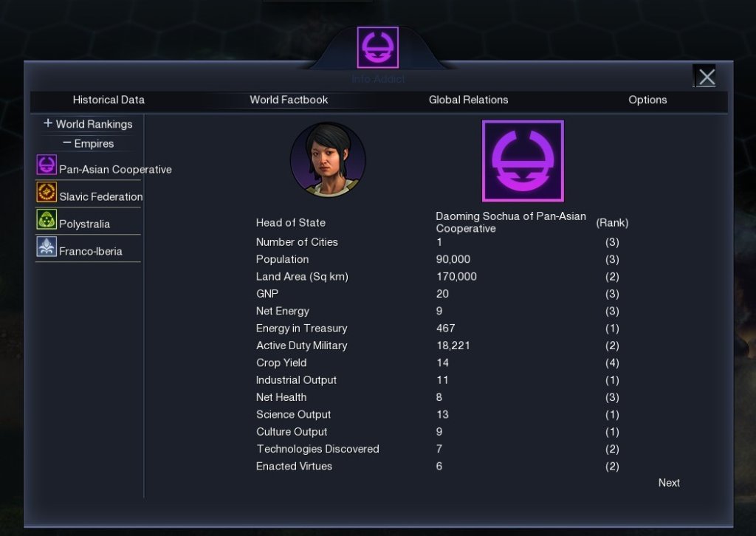Click the Energy in Treasury row label

(x=301, y=329)
